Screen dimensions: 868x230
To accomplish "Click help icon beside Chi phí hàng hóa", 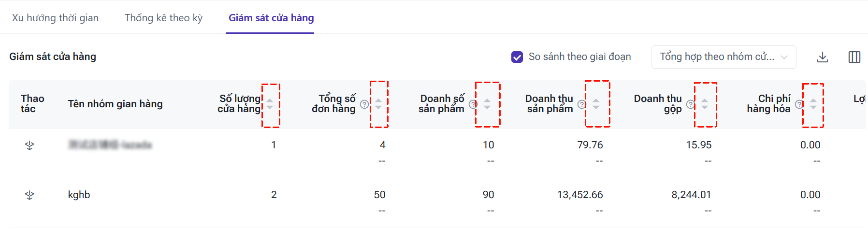I will tap(799, 104).
